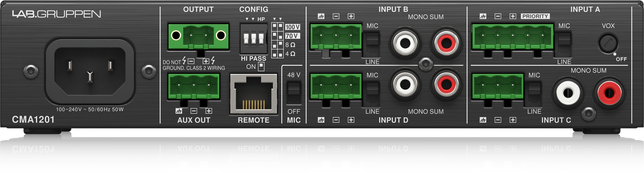644x173 pixels.
Task: Toggle Input B MIC/LINE switch
Action: [372, 43]
